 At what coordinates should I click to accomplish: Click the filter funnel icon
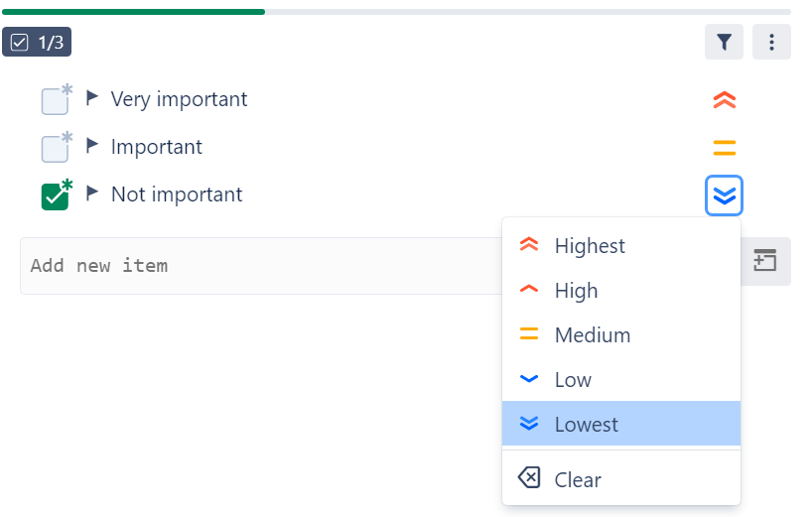click(724, 42)
